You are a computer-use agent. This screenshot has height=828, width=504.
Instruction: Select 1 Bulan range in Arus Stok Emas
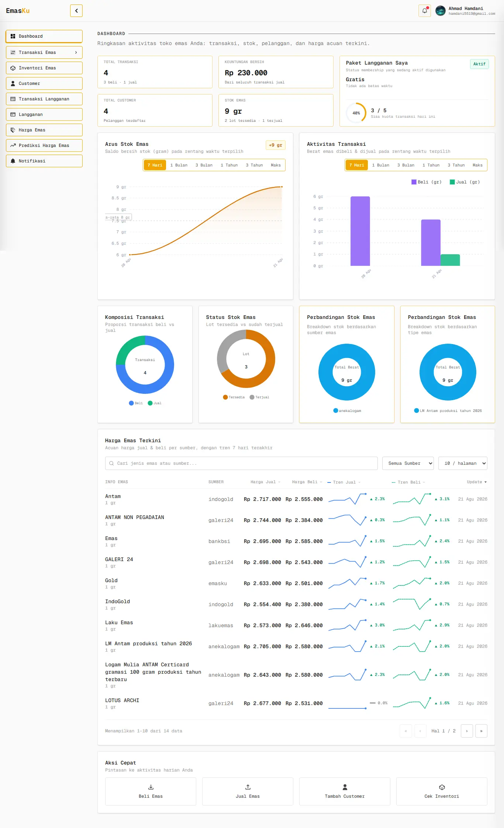pos(179,165)
